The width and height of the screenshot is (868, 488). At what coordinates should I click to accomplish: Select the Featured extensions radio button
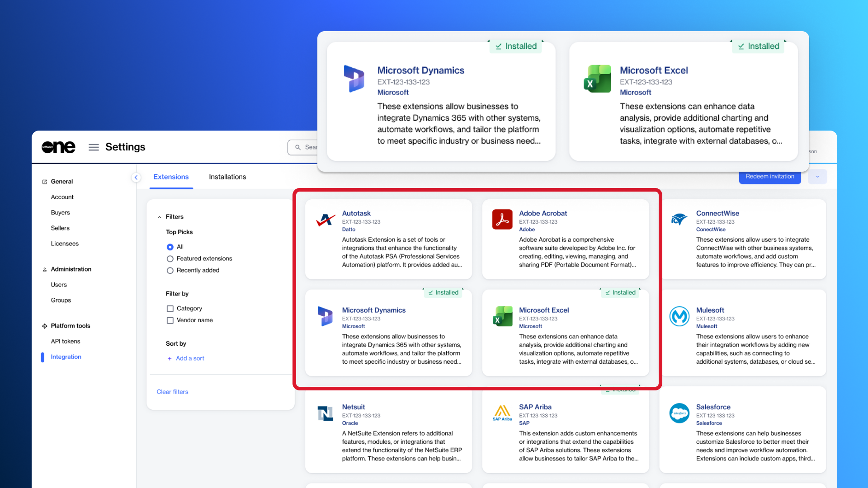pos(170,259)
